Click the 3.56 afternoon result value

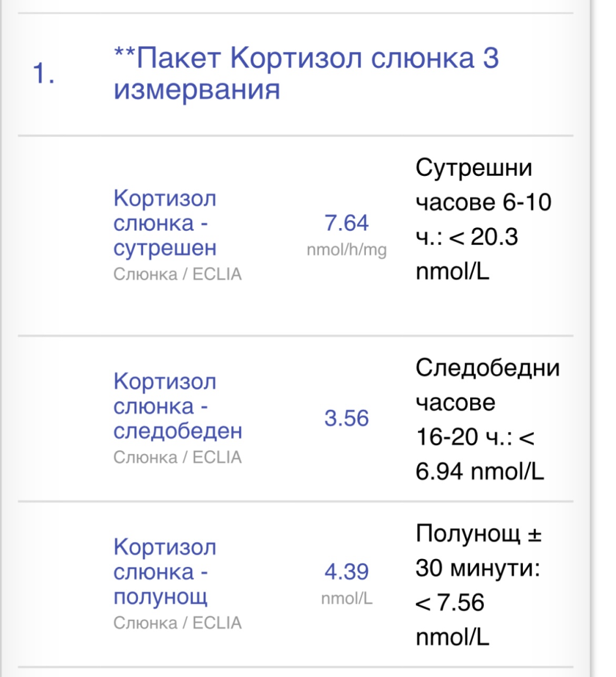[346, 418]
